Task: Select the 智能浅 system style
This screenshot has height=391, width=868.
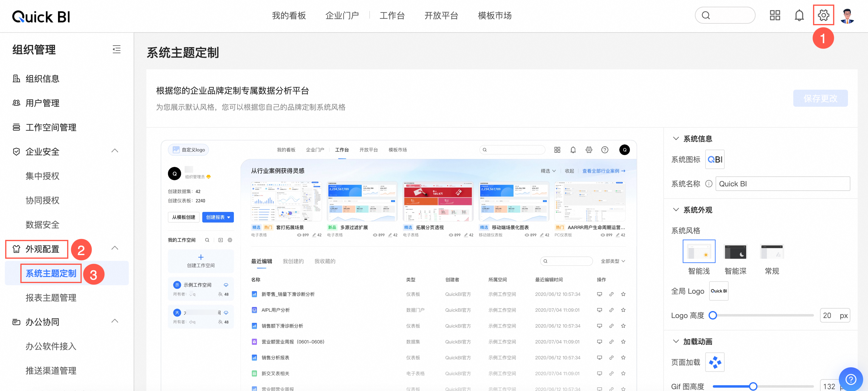Action: pos(699,251)
